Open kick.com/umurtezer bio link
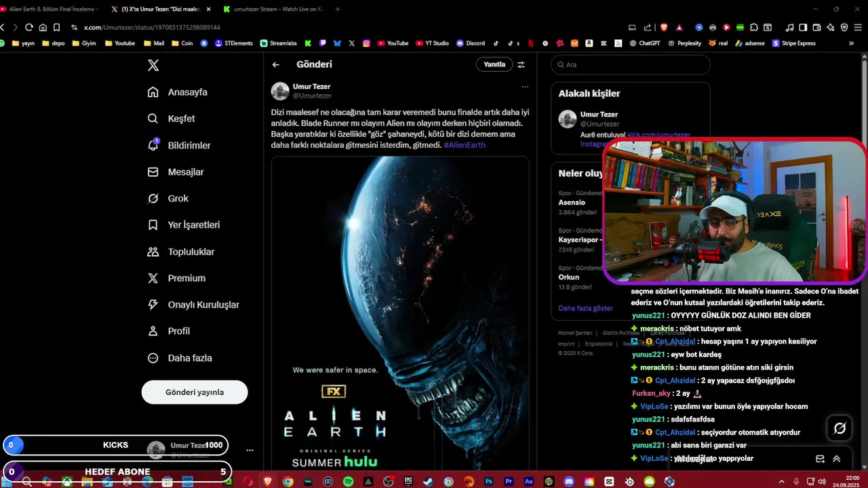The width and height of the screenshot is (868, 488). point(658,135)
